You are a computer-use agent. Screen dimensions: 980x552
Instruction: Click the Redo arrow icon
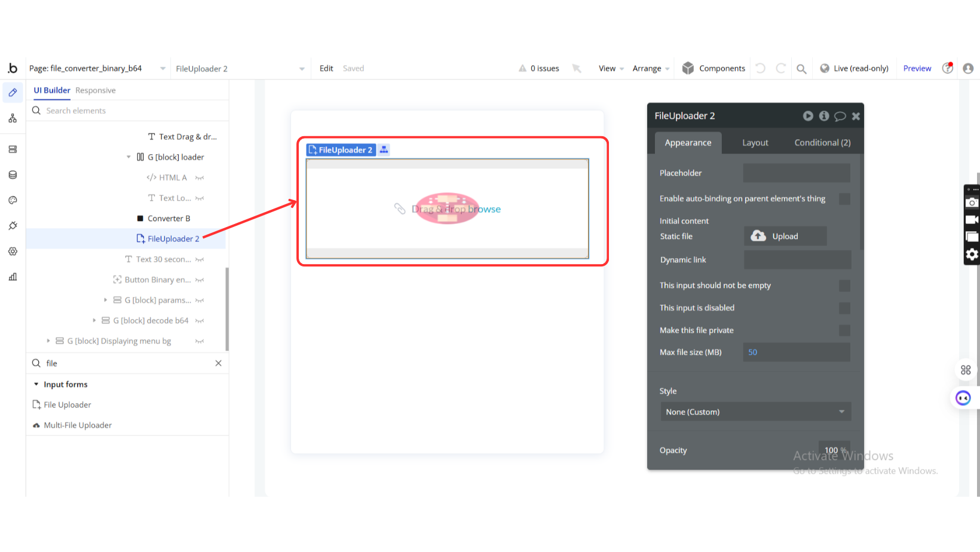[x=780, y=68]
